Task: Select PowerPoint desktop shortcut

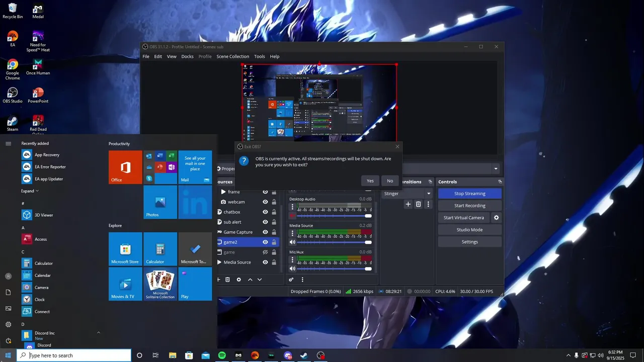Action: pos(38,96)
